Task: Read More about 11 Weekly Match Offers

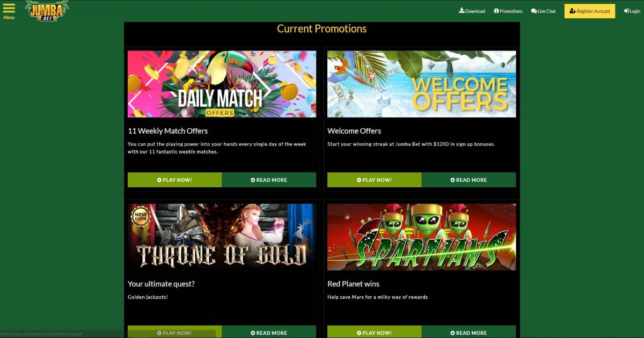Action: (x=269, y=180)
